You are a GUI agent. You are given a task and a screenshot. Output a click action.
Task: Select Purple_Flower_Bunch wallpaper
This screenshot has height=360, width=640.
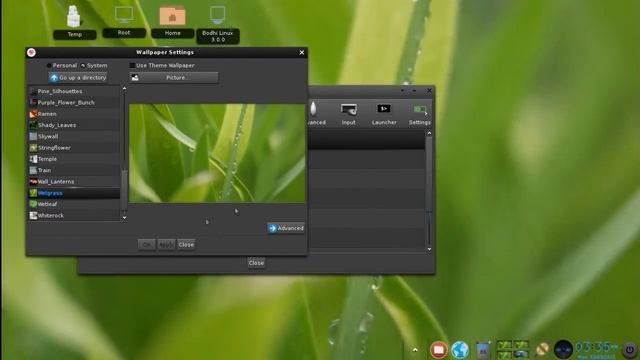pyautogui.click(x=74, y=102)
